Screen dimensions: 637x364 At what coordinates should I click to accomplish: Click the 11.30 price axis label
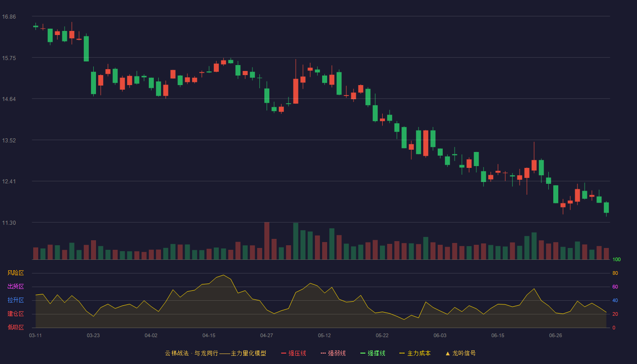[9, 223]
